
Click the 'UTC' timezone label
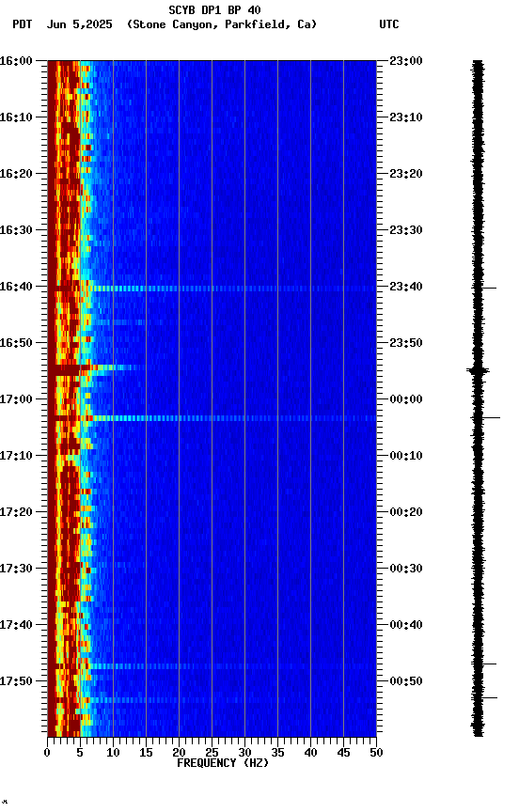(x=389, y=24)
